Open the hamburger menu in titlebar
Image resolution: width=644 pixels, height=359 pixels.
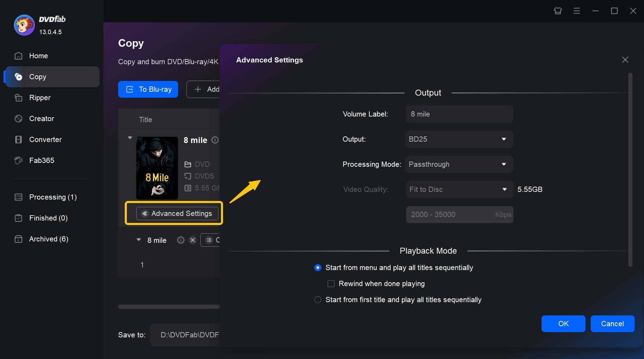tap(576, 11)
